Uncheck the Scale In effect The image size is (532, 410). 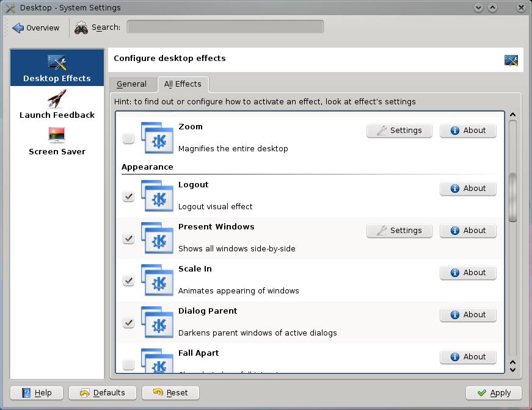tap(128, 281)
